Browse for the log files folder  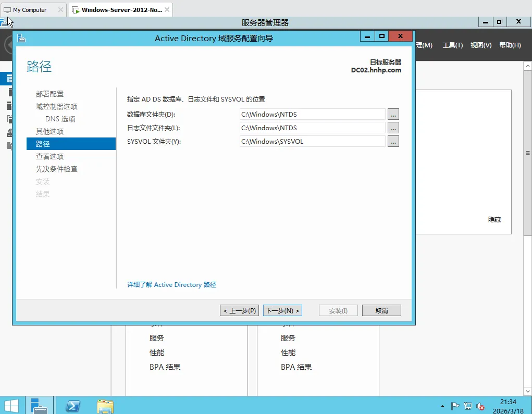(x=393, y=128)
